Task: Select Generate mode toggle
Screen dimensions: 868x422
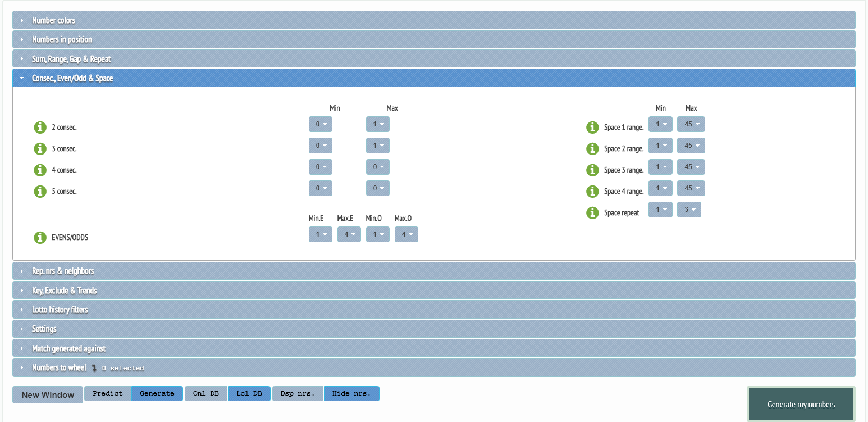Action: tap(157, 393)
